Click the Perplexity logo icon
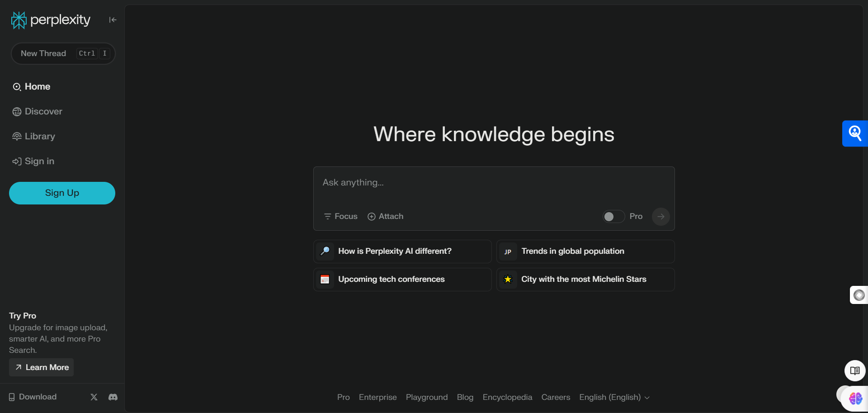868x413 pixels. point(19,20)
